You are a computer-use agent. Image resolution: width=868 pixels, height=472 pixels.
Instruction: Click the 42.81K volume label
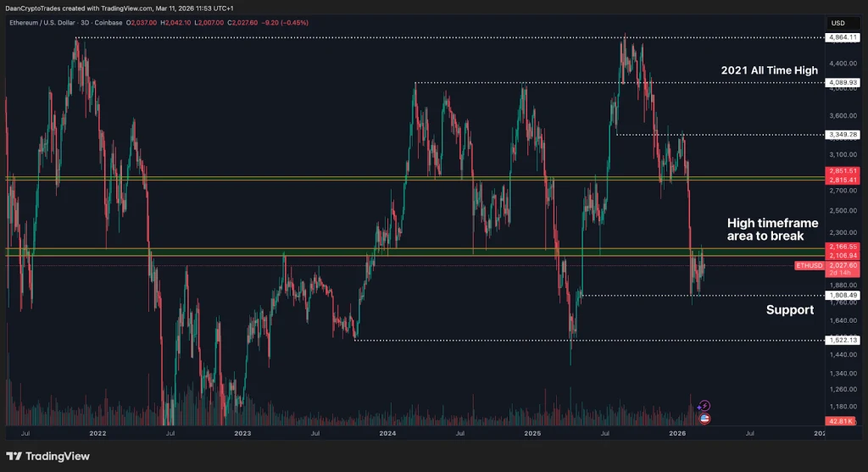(840, 421)
